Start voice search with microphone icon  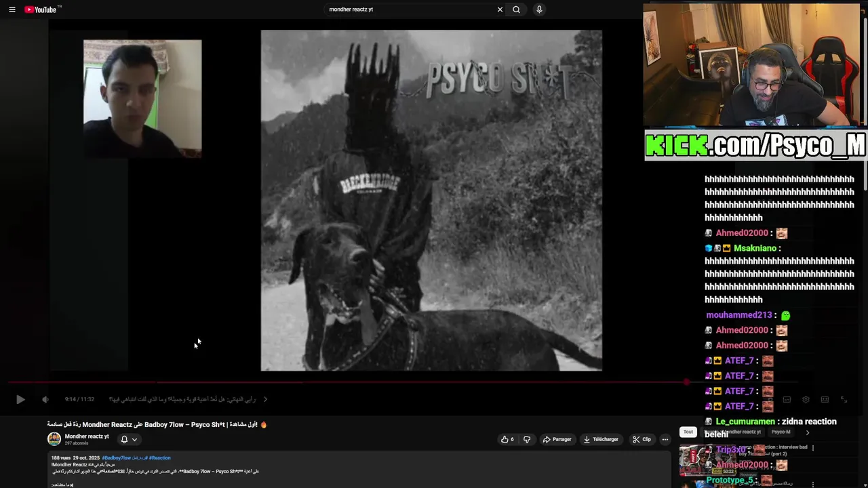point(539,9)
